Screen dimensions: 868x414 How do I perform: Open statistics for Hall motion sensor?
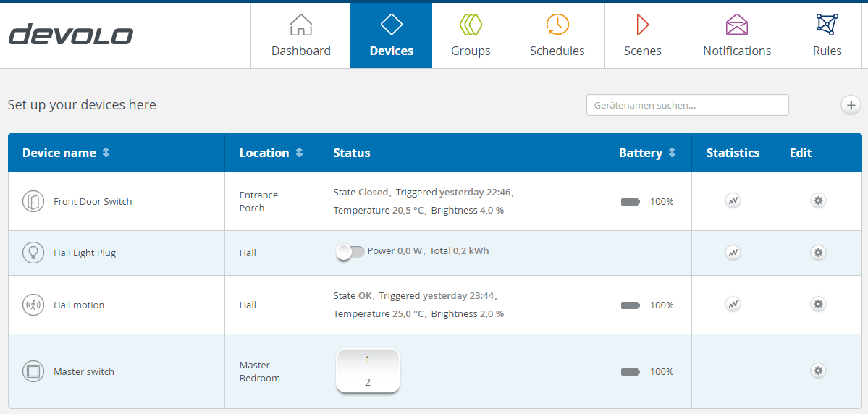pos(733,305)
